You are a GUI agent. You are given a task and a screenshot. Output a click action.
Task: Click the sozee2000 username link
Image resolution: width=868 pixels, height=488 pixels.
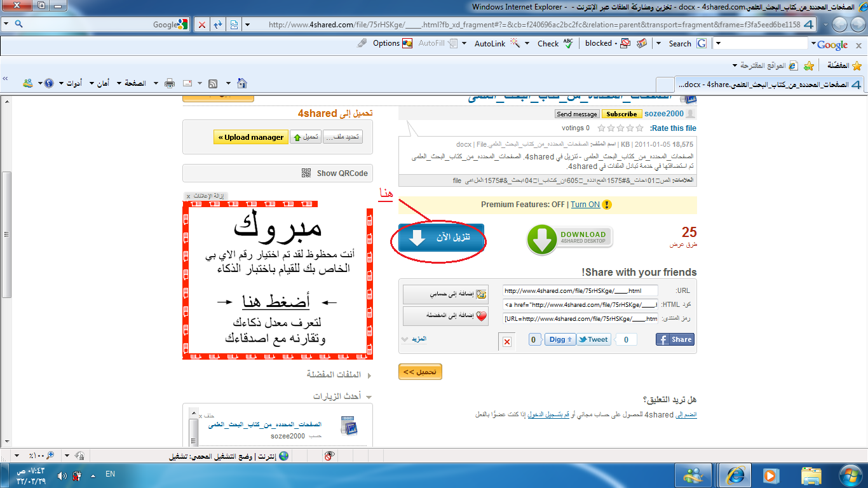(663, 114)
